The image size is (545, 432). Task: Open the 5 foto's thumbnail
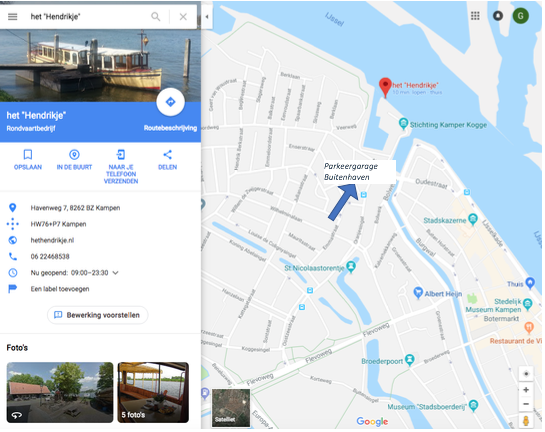point(153,392)
